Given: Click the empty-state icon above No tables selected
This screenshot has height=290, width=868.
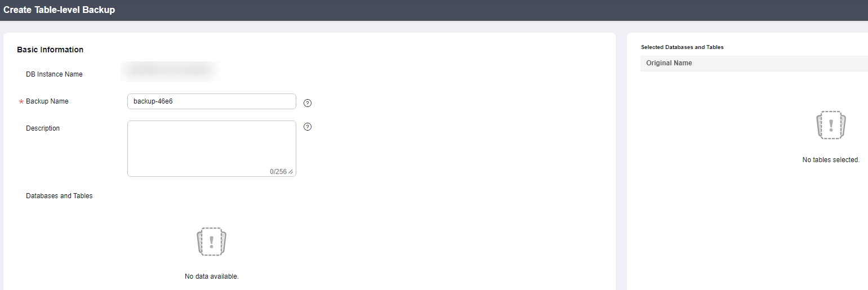Looking at the screenshot, I should click(831, 125).
